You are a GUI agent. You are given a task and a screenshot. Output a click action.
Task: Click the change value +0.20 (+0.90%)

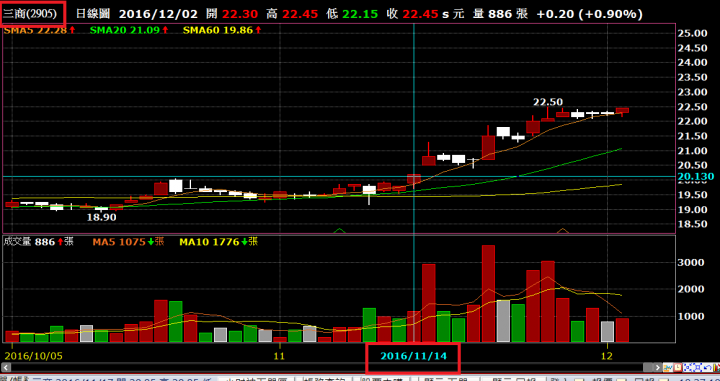589,14
